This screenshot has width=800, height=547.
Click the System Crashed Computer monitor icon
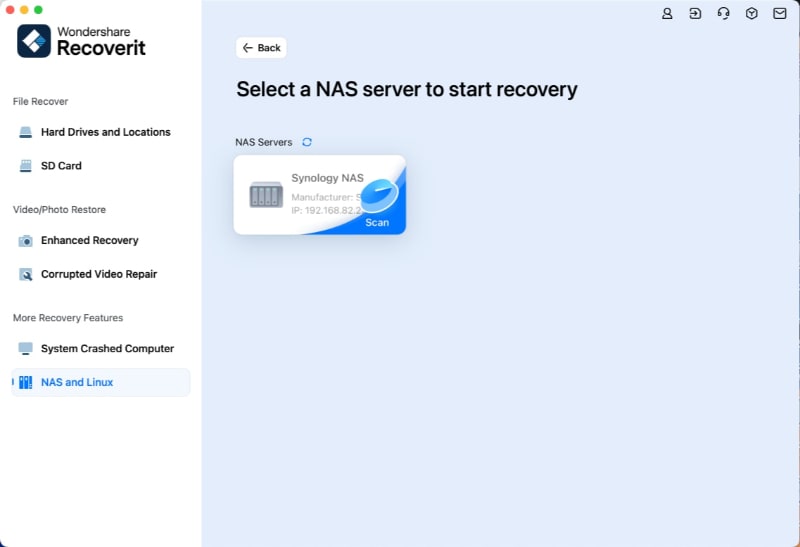point(26,349)
